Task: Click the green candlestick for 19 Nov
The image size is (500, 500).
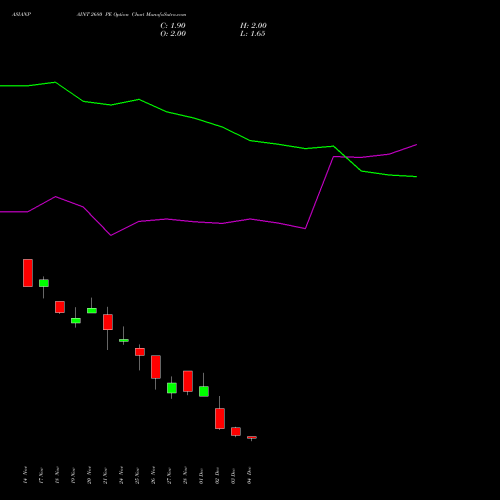Action: (76, 320)
